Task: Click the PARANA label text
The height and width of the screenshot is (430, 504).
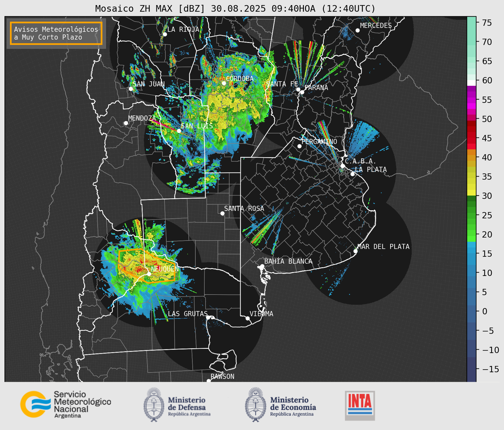Action: [316, 88]
